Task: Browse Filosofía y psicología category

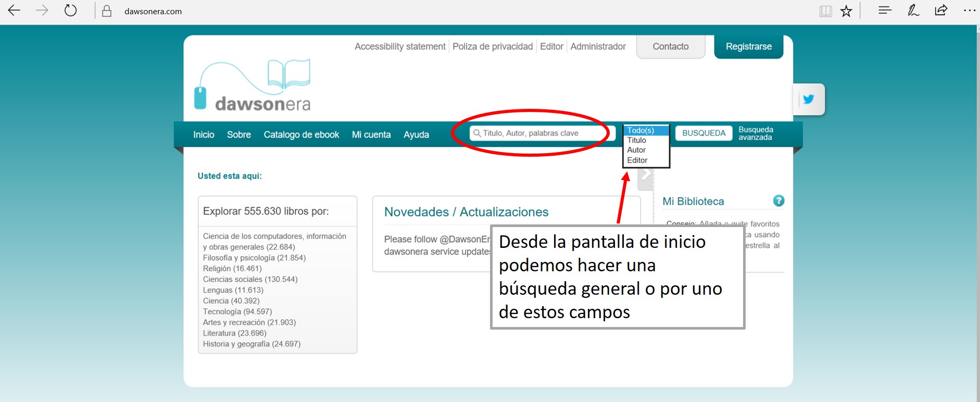Action: tap(254, 258)
